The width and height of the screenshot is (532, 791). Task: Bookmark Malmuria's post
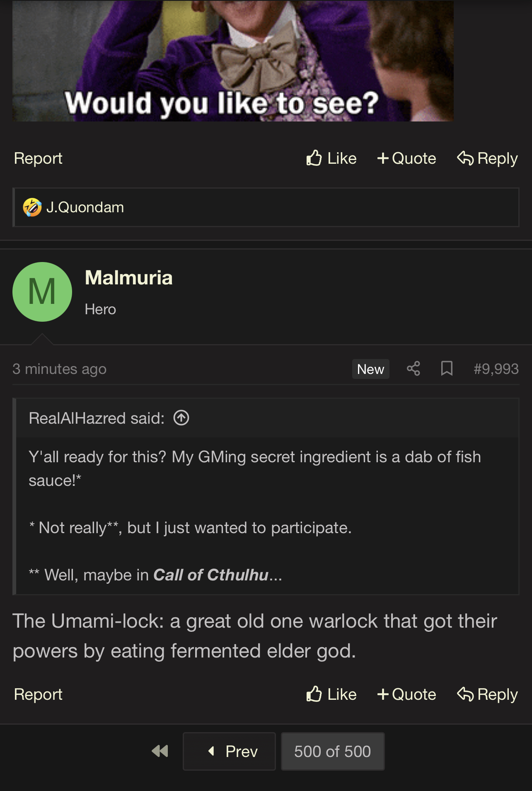[446, 369]
